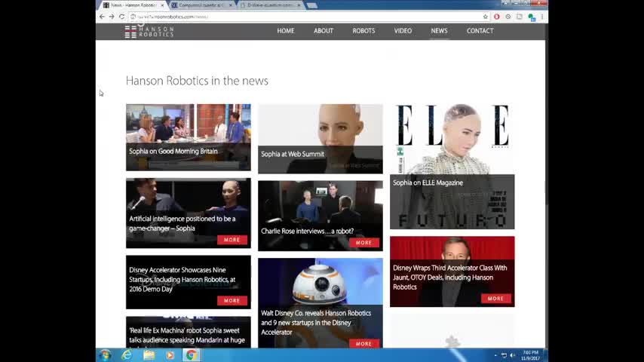644x362 pixels.
Task: Reload the page with the refresh icon
Action: pyautogui.click(x=121, y=17)
